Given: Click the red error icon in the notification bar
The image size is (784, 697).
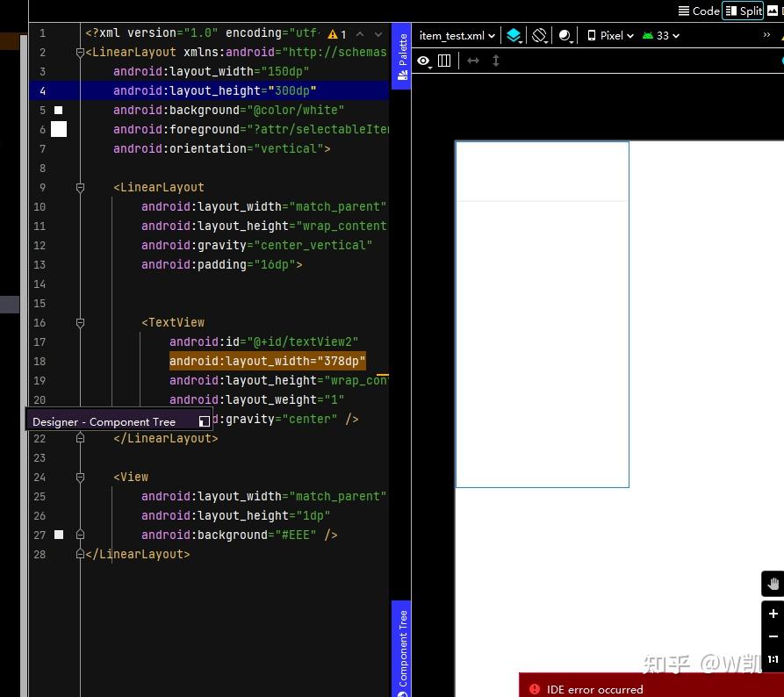Looking at the screenshot, I should pyautogui.click(x=534, y=689).
